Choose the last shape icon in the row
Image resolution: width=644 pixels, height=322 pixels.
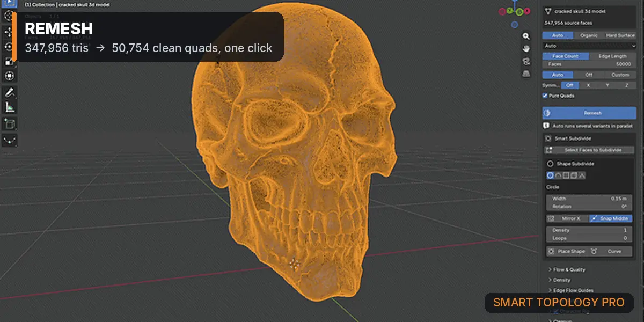[582, 175]
